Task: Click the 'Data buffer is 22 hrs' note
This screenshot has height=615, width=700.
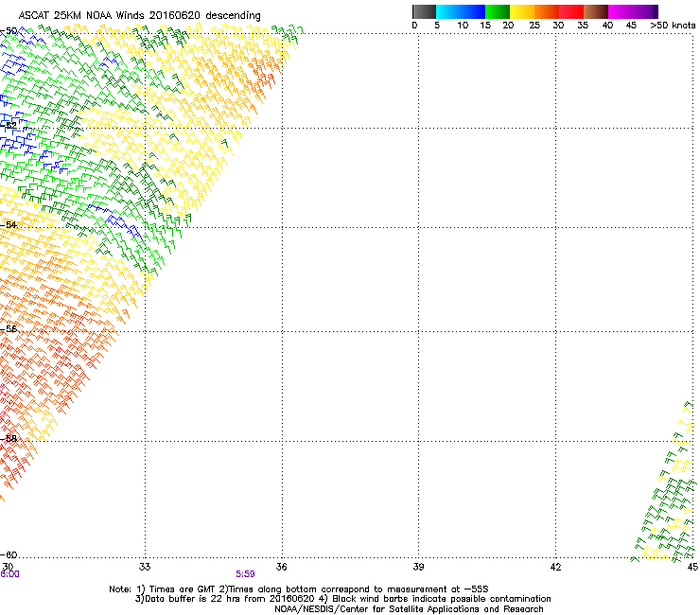Action: pos(342,599)
